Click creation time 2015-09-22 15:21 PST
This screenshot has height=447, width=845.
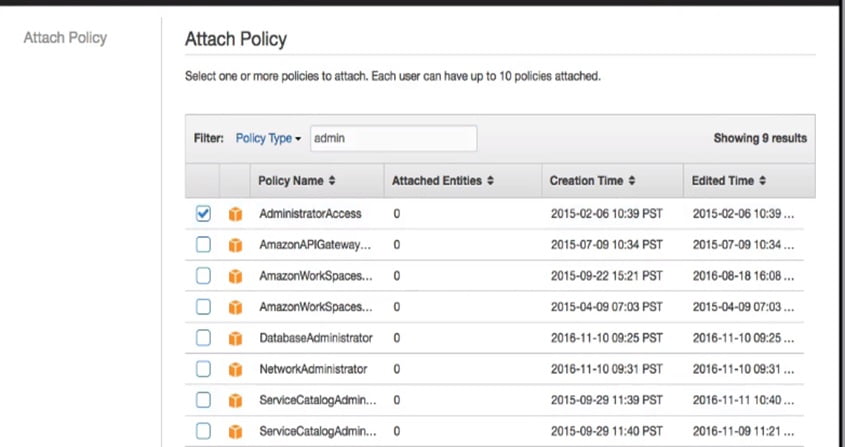pyautogui.click(x=607, y=276)
